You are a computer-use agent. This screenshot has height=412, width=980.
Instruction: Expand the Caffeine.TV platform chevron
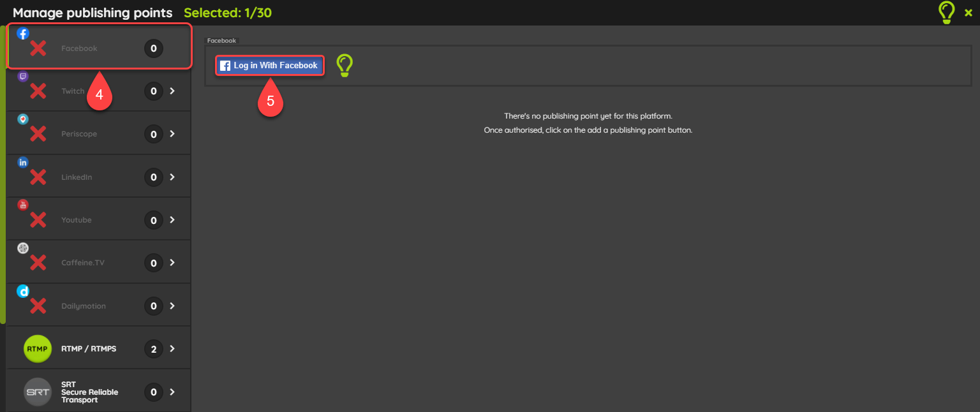pyautogui.click(x=172, y=263)
